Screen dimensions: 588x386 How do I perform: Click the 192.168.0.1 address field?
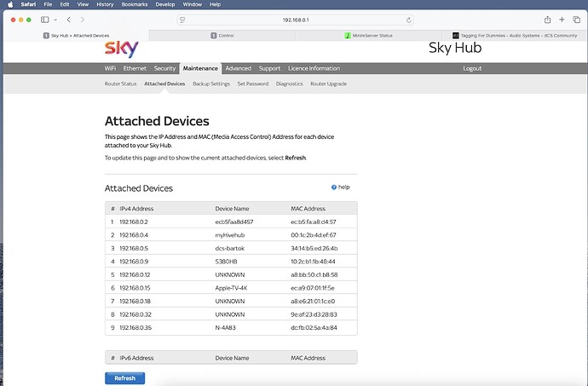(296, 20)
